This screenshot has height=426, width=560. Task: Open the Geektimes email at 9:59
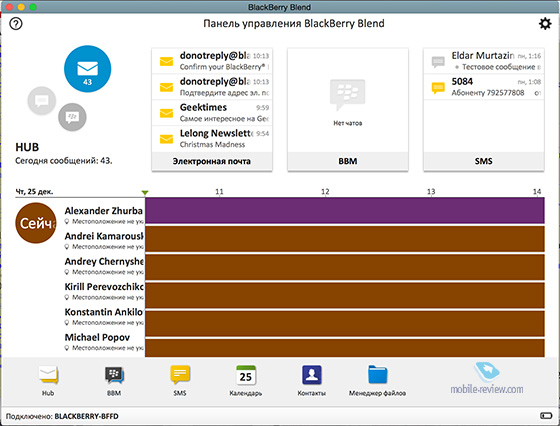coord(212,112)
